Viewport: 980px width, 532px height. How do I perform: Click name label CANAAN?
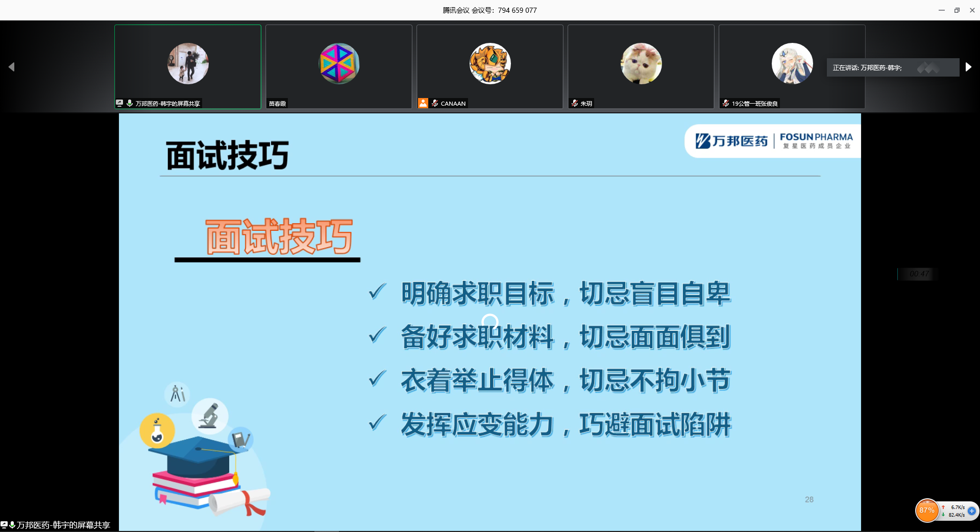453,104
